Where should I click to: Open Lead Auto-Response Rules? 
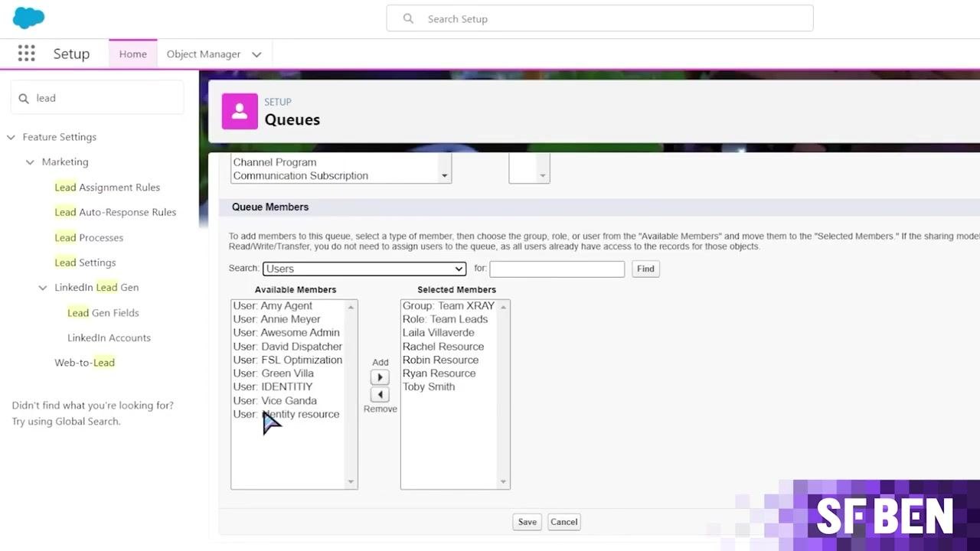tap(116, 212)
